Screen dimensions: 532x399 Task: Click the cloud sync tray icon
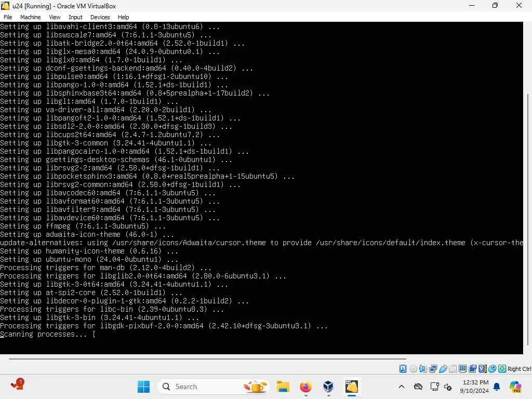(418, 387)
